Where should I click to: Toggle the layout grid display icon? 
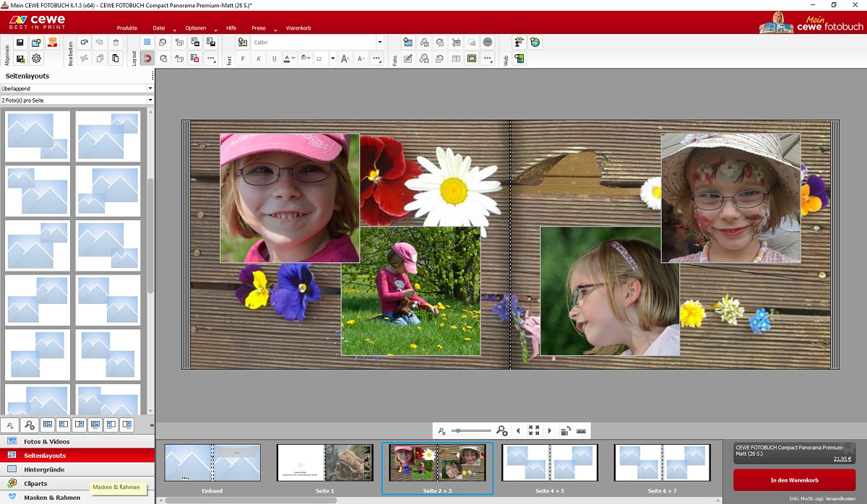coord(147,43)
